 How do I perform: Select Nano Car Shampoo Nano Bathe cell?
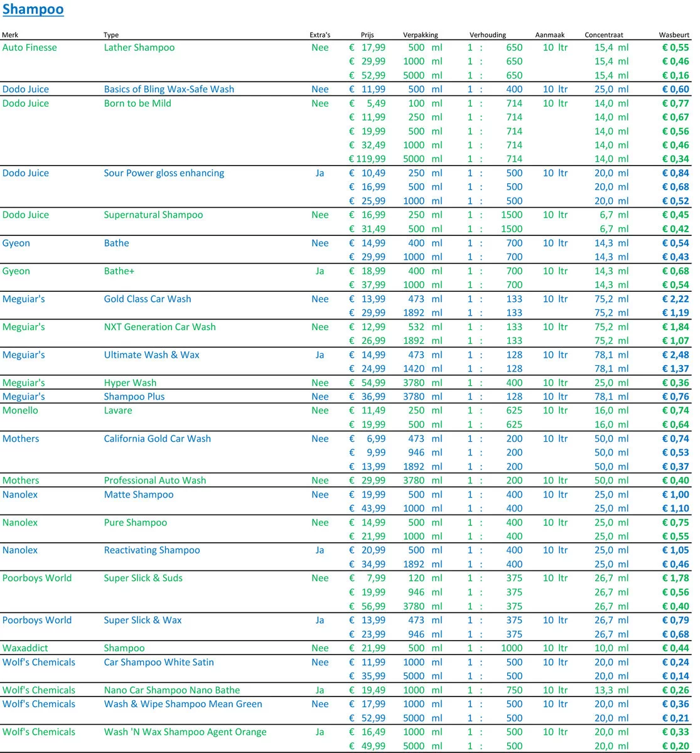172,690
